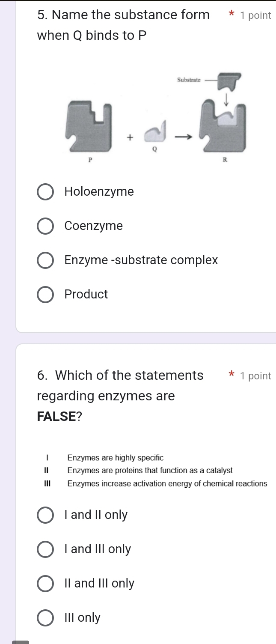Screen dimensions: 276x644
Task: Choose 'II and III only' for question 6
Action: [45, 583]
